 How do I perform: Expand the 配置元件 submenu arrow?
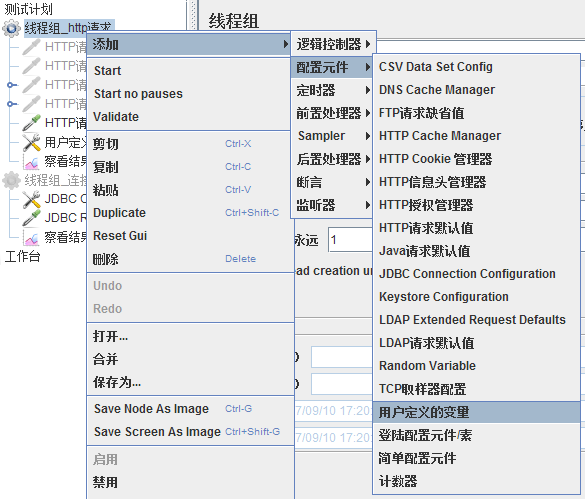[368, 67]
